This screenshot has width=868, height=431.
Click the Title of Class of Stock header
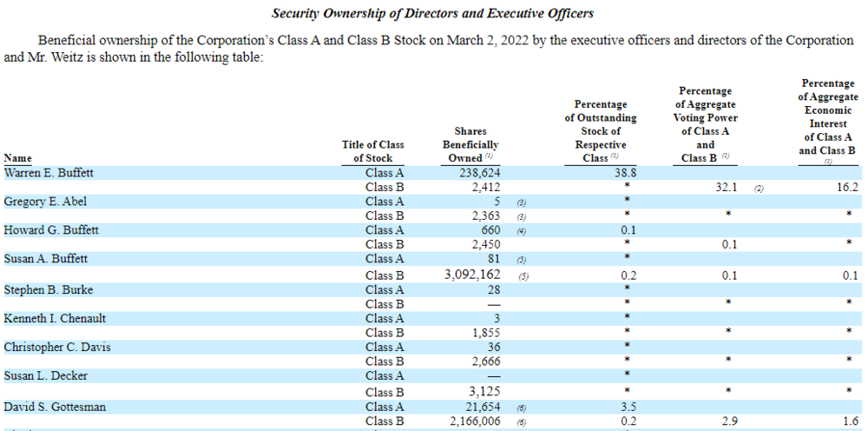point(373,151)
